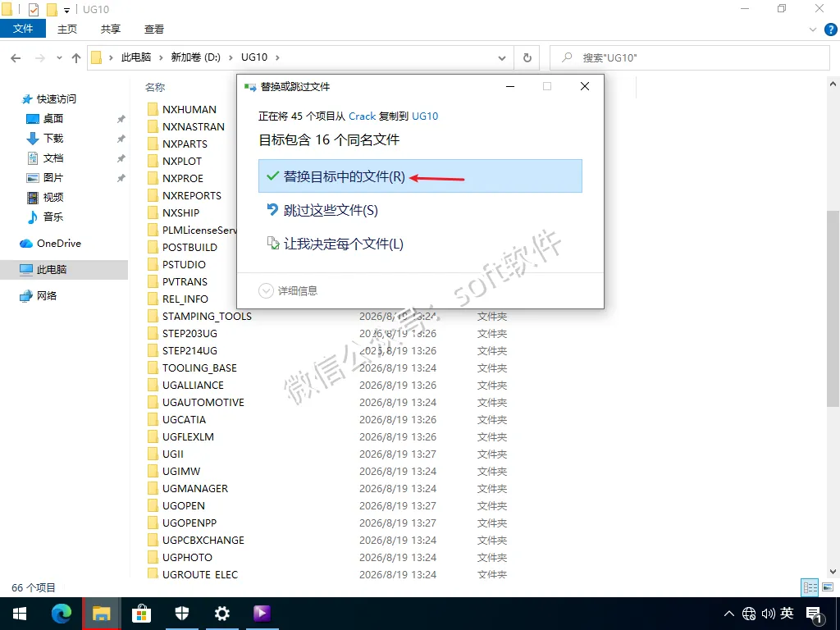Select the UGOPENPP folder
This screenshot has height=630, width=840.
pyautogui.click(x=189, y=523)
